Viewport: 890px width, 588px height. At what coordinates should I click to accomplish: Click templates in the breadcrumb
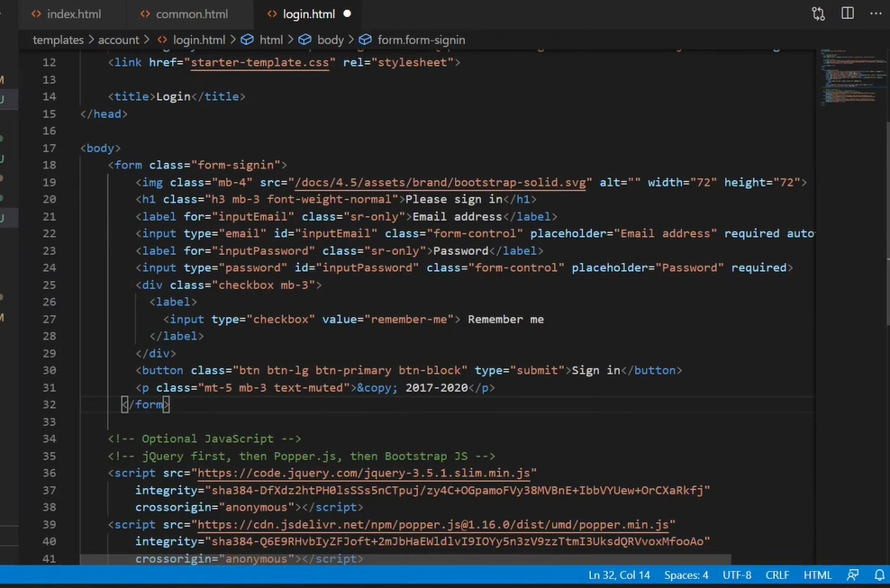(x=58, y=40)
